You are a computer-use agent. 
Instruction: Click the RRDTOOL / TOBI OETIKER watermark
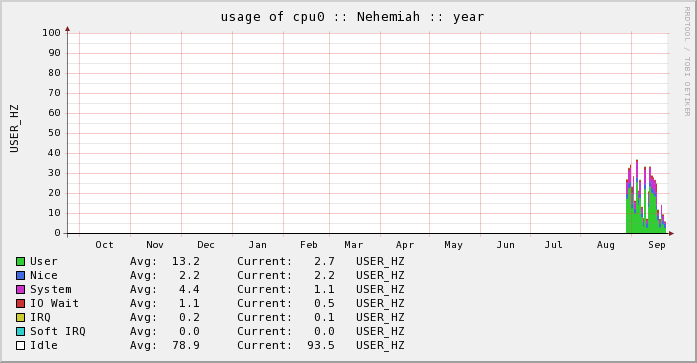pos(687,61)
